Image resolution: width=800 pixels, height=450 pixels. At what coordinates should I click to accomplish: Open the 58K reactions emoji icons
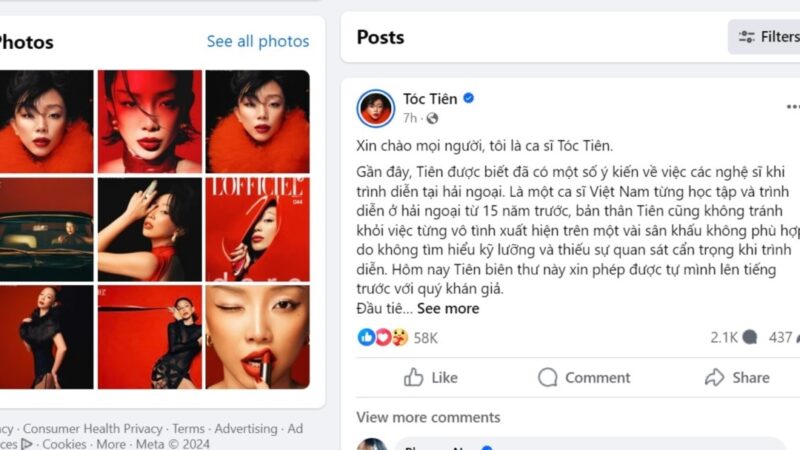point(383,337)
